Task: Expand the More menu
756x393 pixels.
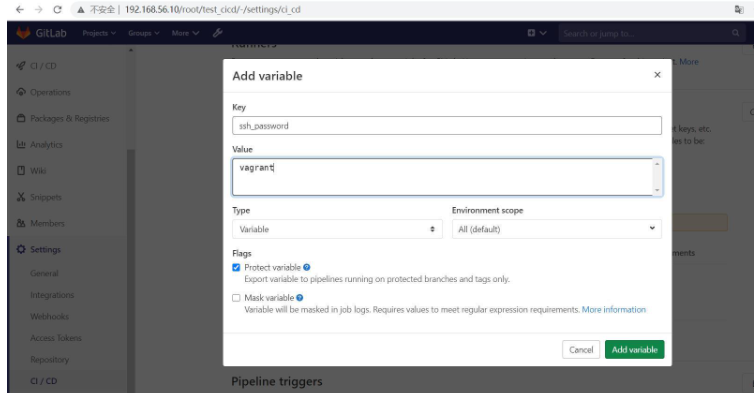Action: (185, 33)
